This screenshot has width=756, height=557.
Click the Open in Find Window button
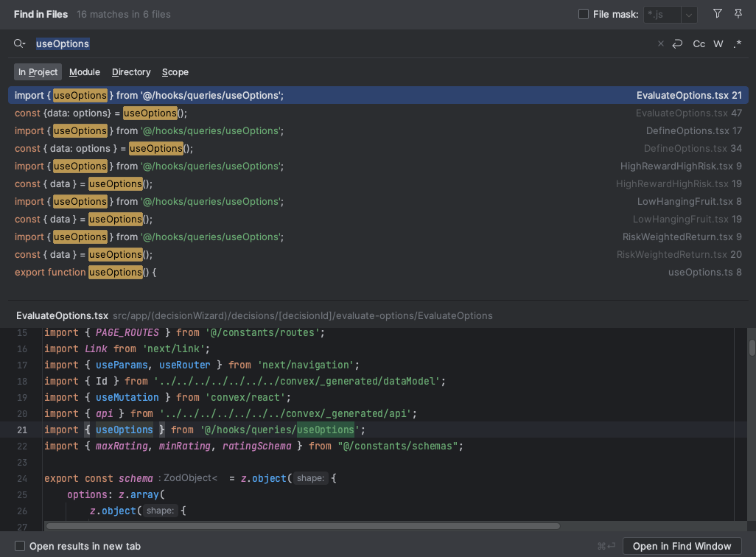(682, 546)
